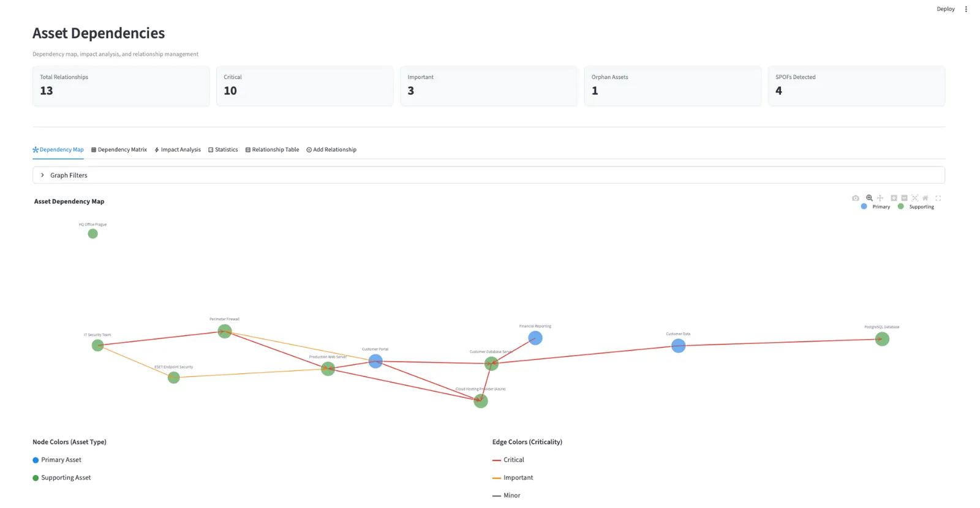Select the Production Web Server node

coord(328,368)
